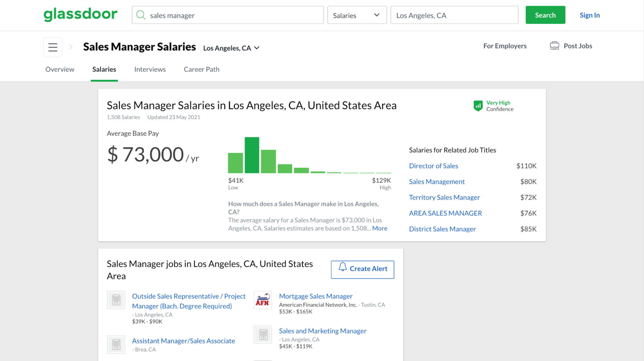Click the Post Jobs briefcase icon
644x361 pixels.
554,46
